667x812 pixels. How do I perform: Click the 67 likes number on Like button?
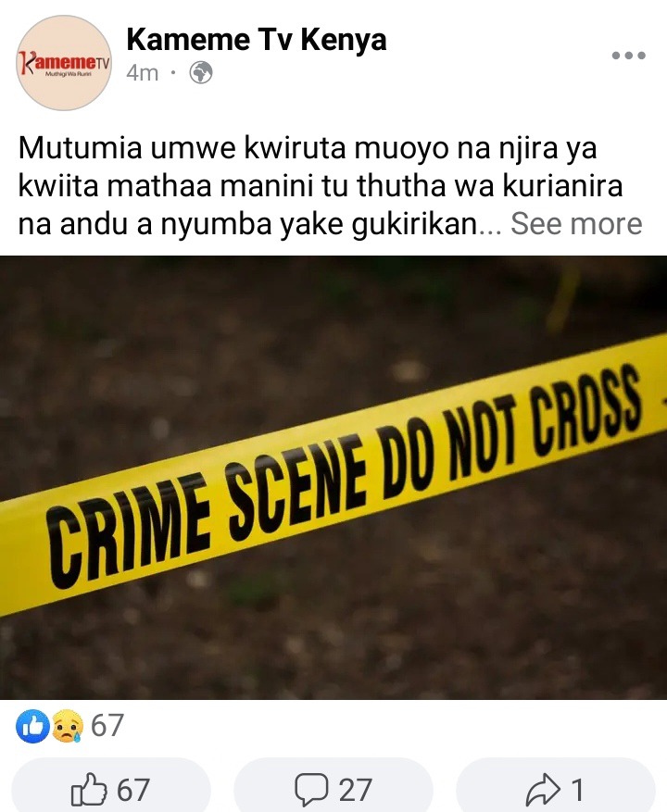[133, 790]
